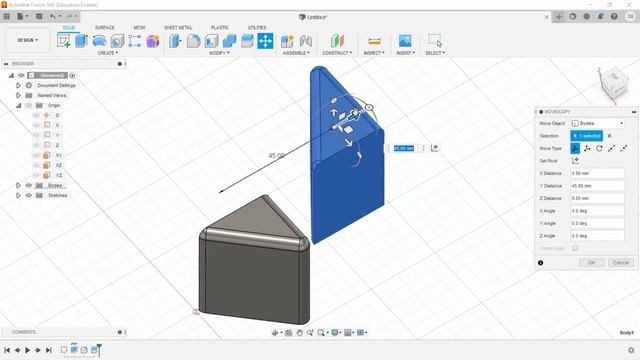Image resolution: width=640 pixels, height=360 pixels.
Task: Choose Free Move type icon
Action: click(x=575, y=148)
